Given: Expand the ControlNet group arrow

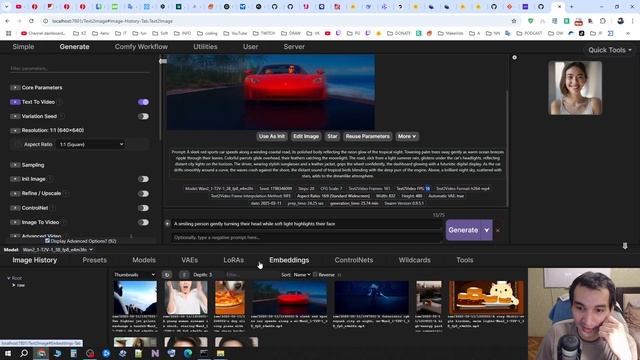Looking at the screenshot, I should [x=15, y=208].
